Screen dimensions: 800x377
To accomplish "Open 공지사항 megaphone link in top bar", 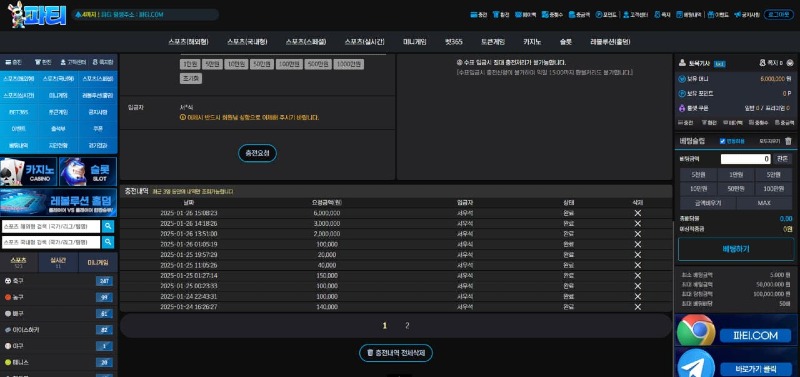I will 747,15.
